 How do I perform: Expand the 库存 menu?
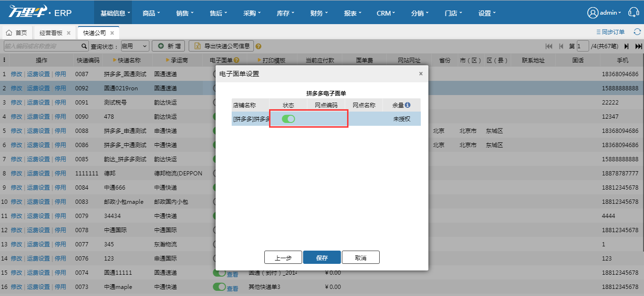[x=286, y=13]
